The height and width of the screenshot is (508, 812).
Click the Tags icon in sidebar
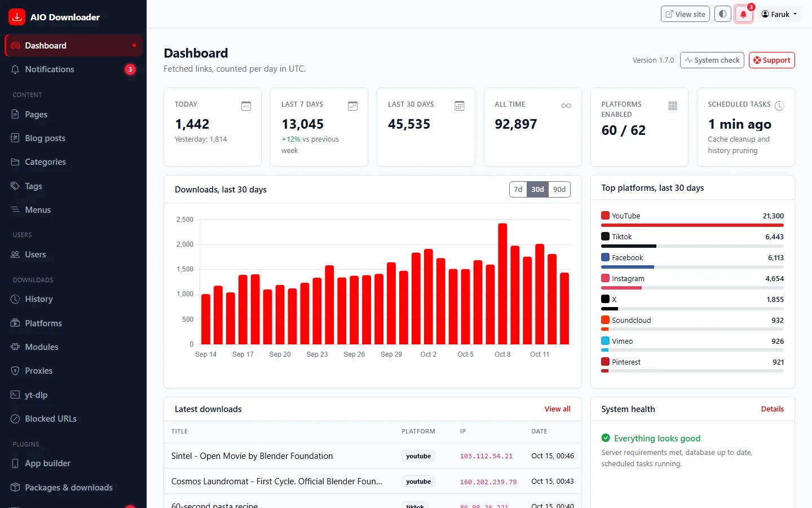(15, 186)
